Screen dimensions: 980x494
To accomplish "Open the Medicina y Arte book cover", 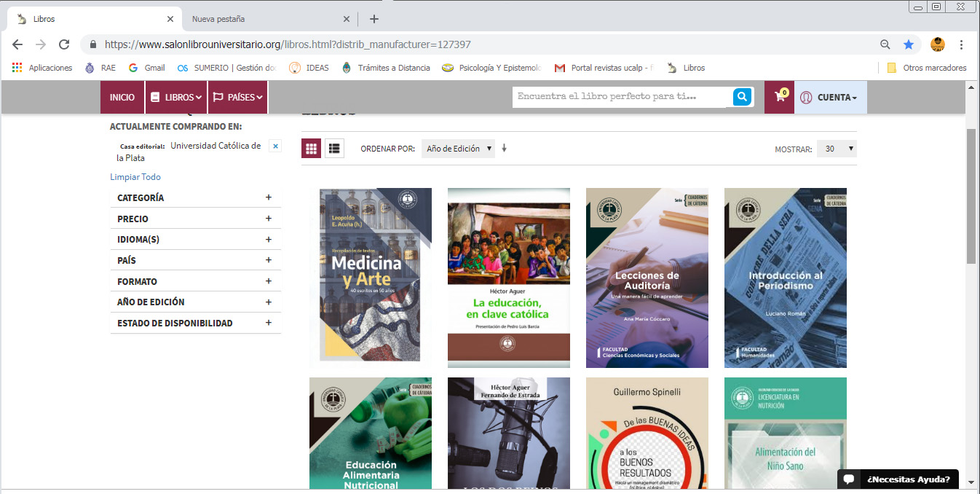I will point(371,277).
